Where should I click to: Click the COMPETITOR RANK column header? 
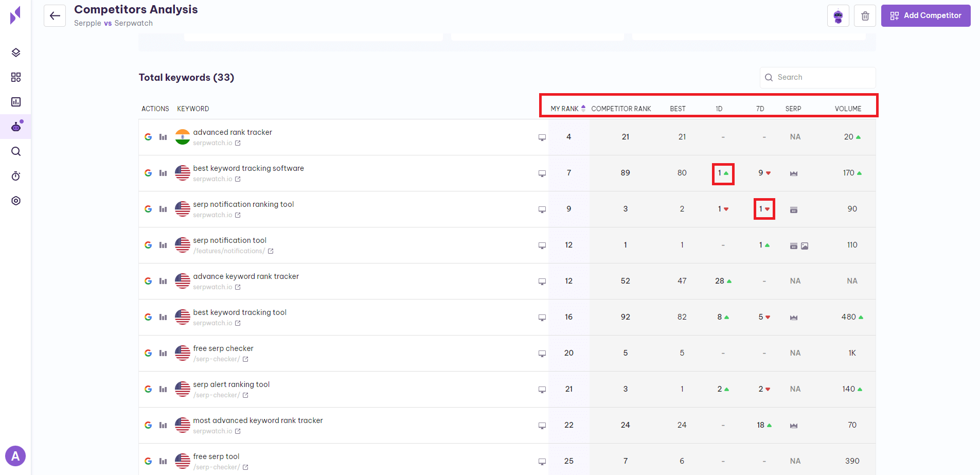point(621,109)
